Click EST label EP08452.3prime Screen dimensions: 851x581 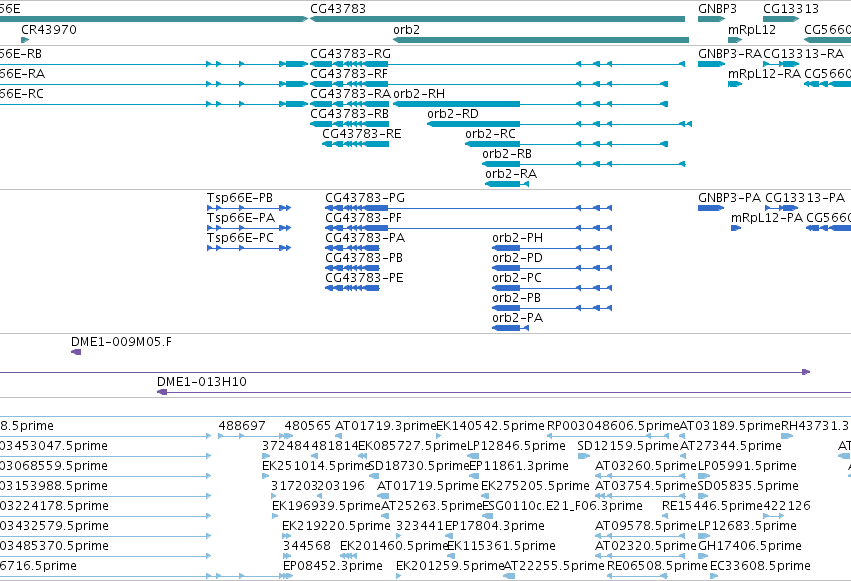tap(333, 566)
